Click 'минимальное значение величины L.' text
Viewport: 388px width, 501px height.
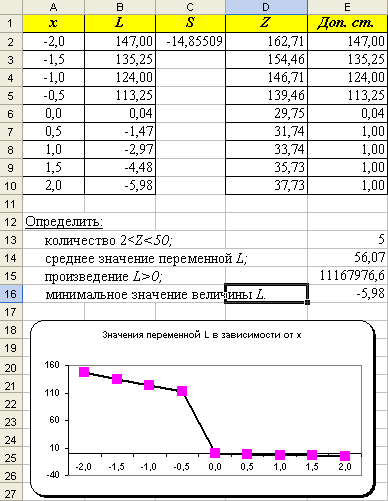click(155, 294)
